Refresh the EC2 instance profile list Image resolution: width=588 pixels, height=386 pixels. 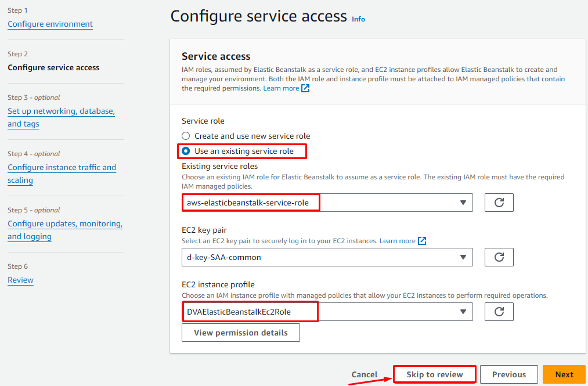coord(499,312)
